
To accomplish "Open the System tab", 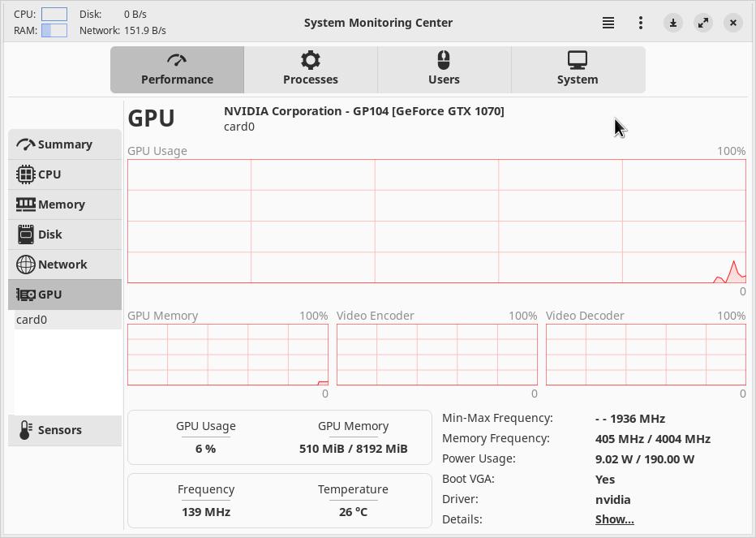I will [578, 70].
